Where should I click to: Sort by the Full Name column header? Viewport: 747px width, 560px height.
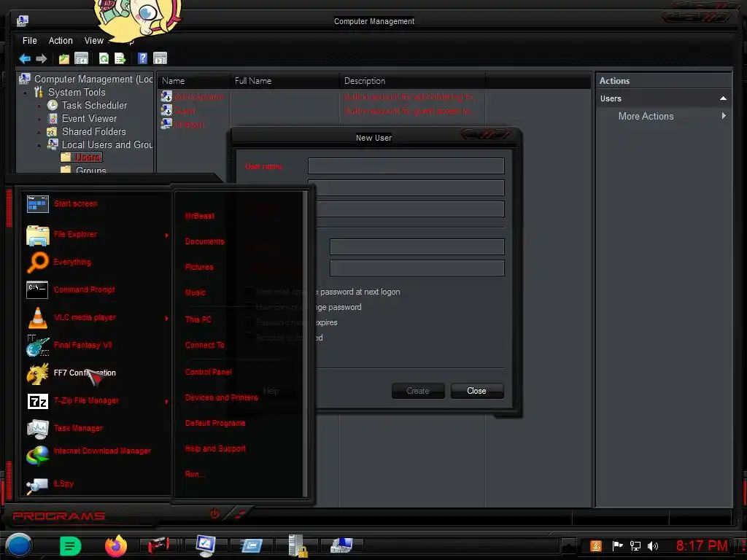tap(285, 81)
